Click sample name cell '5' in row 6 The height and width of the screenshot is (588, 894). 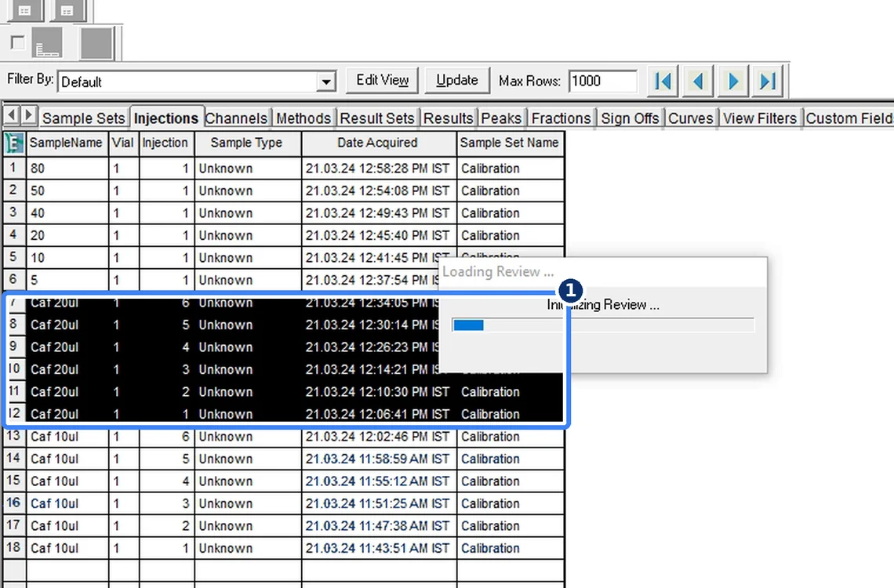point(67,280)
